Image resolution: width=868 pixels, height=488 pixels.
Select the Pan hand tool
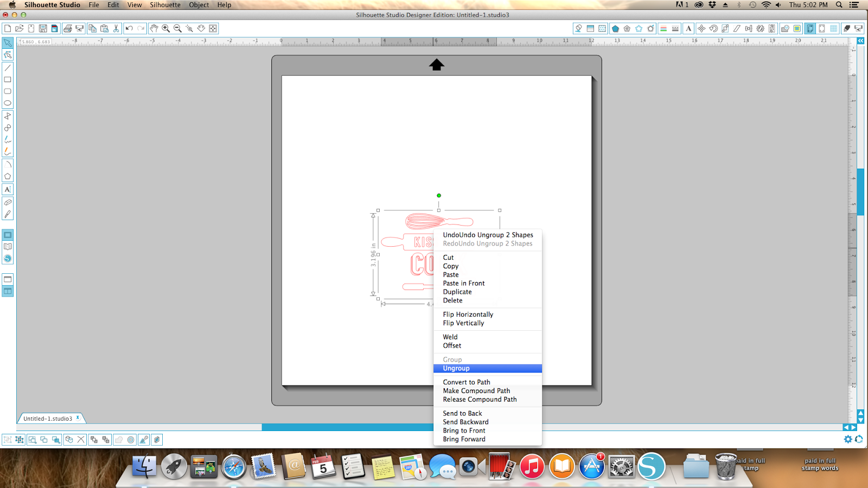pos(154,28)
